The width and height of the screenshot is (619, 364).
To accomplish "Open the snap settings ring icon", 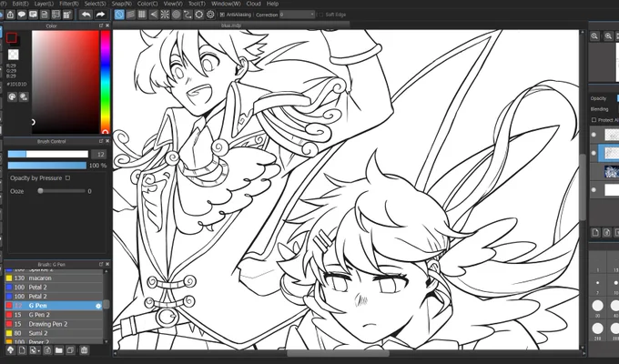I will [x=199, y=15].
